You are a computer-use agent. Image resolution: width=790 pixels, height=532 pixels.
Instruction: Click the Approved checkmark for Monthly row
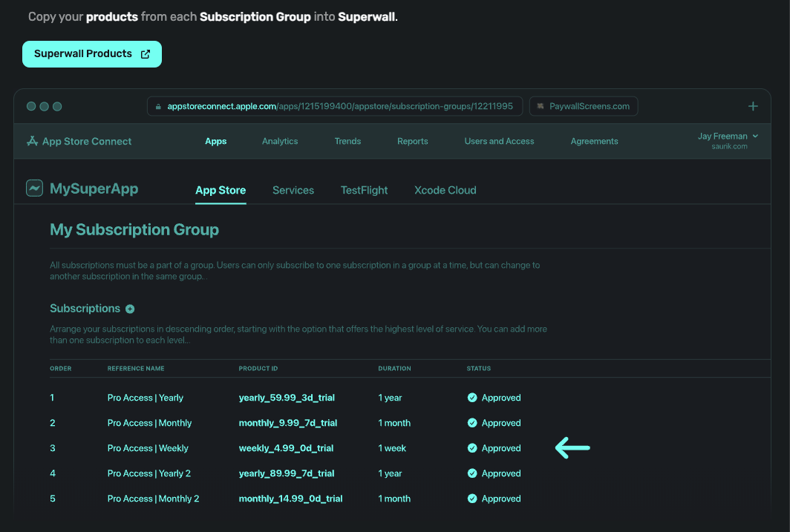472,423
